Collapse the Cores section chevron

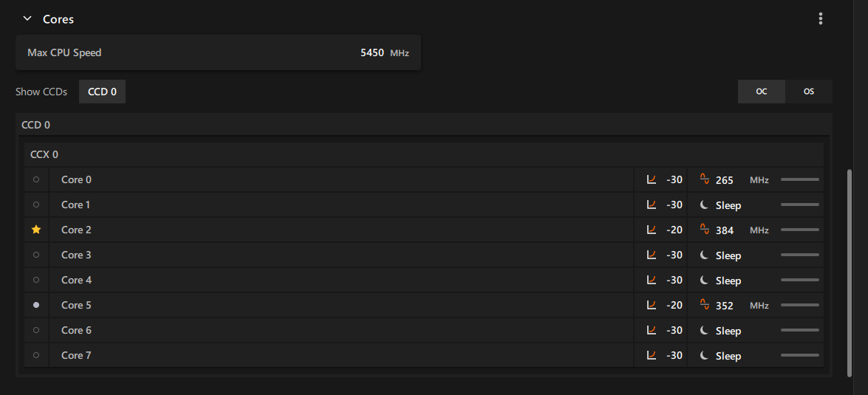(x=27, y=18)
